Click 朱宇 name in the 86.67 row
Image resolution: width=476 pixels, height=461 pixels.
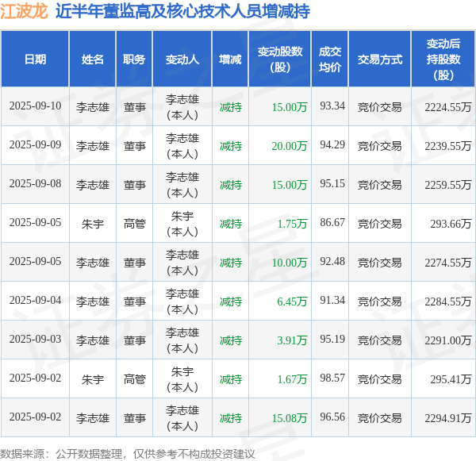pyautogui.click(x=93, y=224)
